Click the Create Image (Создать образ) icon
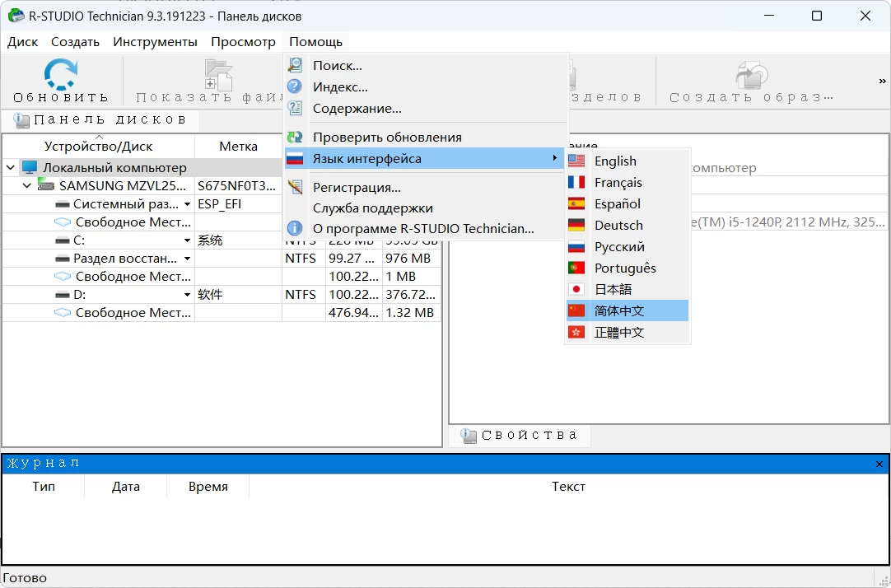 coord(751,75)
